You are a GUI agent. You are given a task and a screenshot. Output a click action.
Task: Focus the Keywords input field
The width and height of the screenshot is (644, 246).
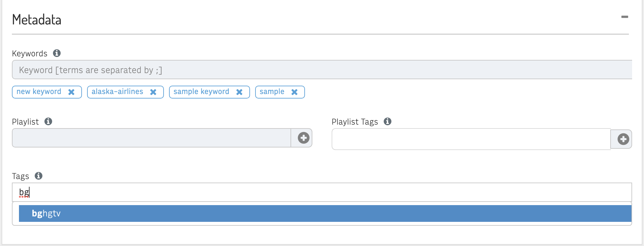coord(322,70)
